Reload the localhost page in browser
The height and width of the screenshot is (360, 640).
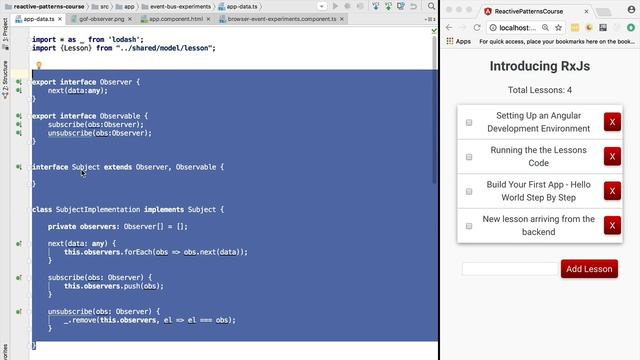point(477,27)
